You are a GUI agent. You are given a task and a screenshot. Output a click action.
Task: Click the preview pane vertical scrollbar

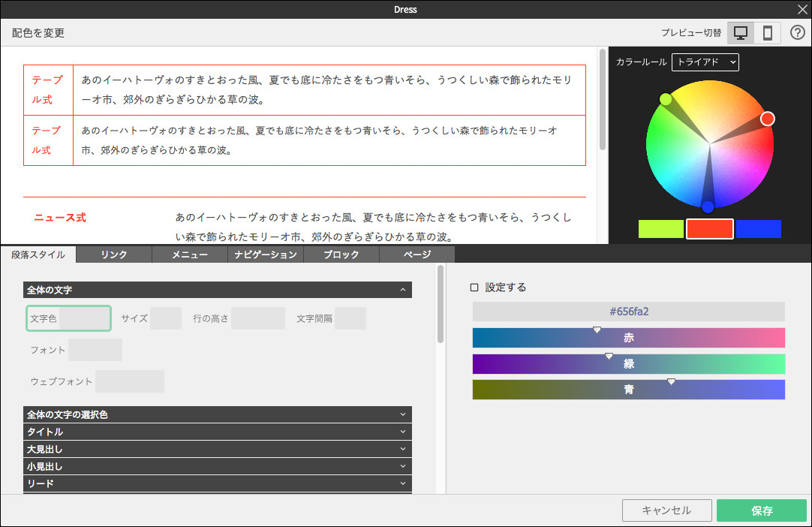point(603,100)
